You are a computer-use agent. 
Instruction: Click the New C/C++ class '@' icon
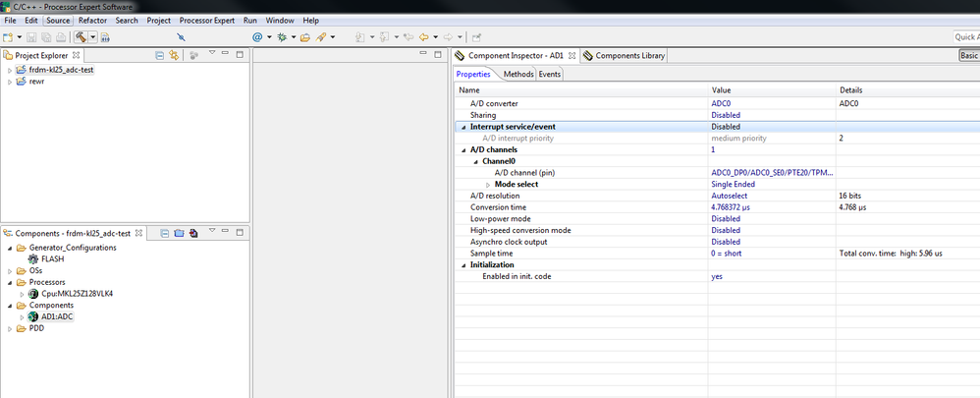pyautogui.click(x=257, y=37)
